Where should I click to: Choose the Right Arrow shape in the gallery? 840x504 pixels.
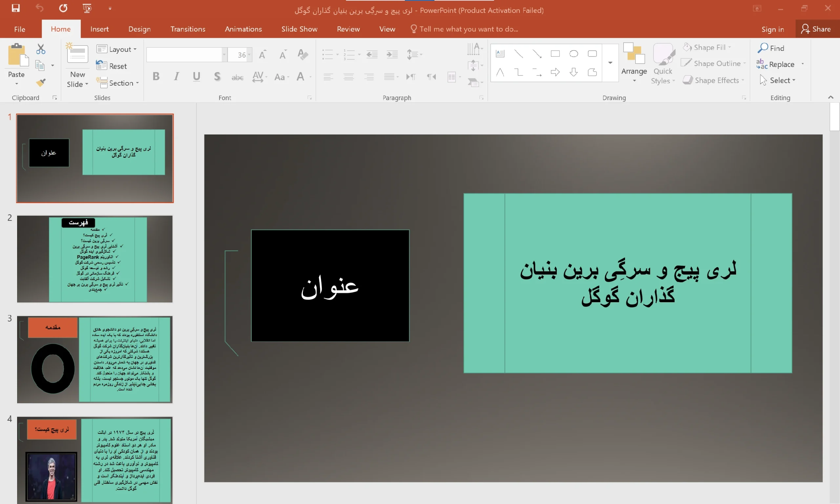tap(555, 72)
